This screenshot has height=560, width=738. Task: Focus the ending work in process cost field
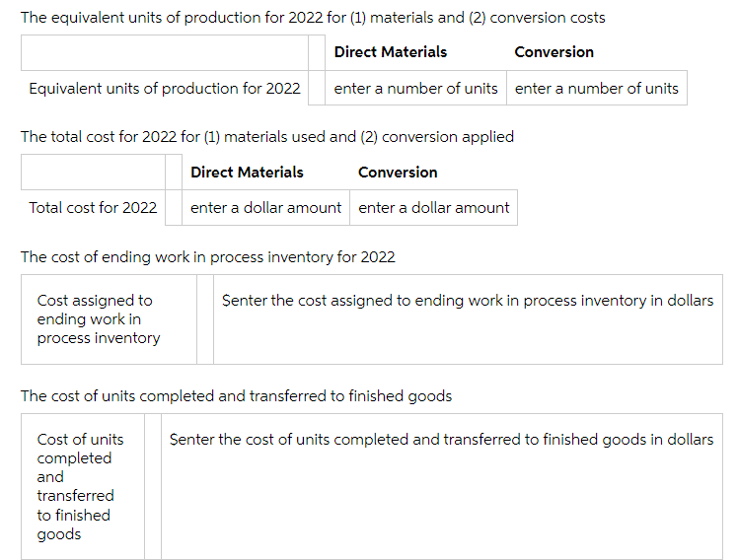[x=468, y=319]
